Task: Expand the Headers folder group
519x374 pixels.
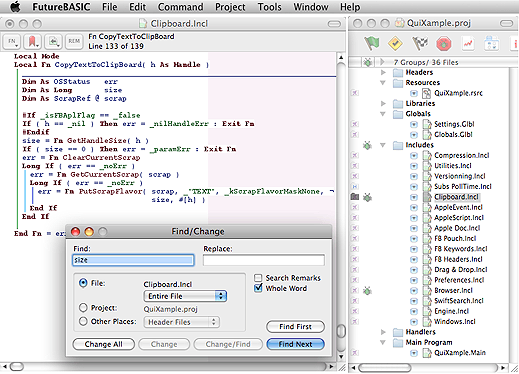Action: (383, 72)
